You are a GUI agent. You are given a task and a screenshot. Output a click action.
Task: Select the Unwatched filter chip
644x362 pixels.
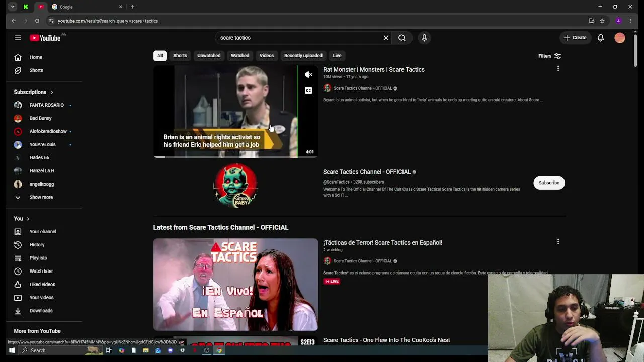[x=209, y=56]
